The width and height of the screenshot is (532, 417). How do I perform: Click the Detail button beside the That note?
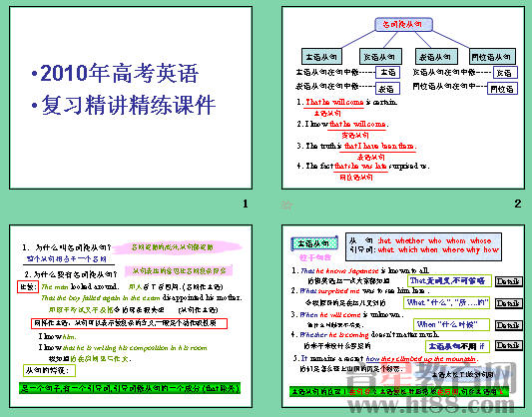pos(508,281)
